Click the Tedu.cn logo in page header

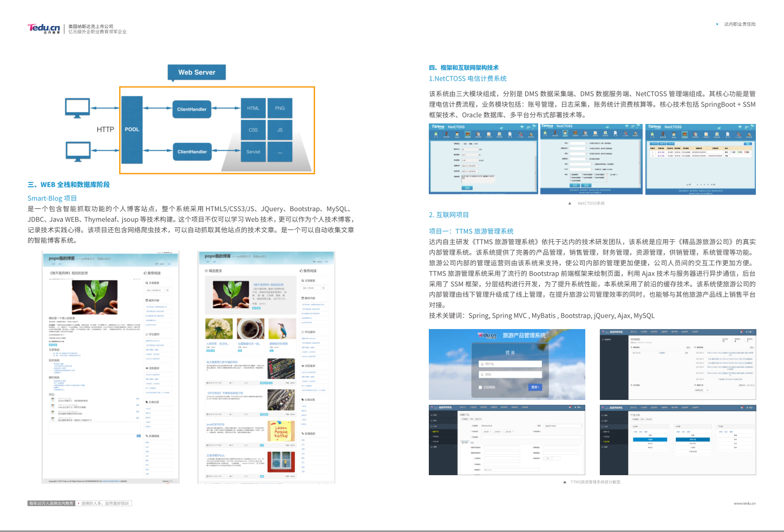[44, 28]
